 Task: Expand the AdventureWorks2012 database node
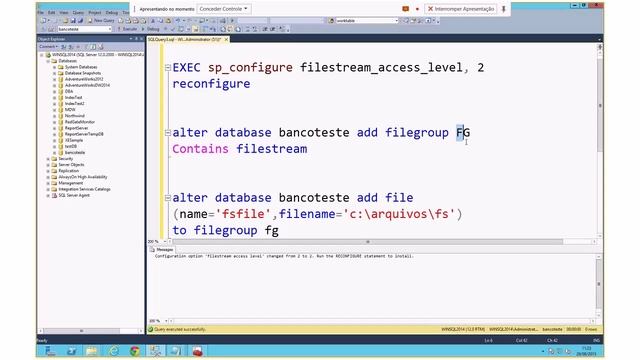[x=54, y=79]
